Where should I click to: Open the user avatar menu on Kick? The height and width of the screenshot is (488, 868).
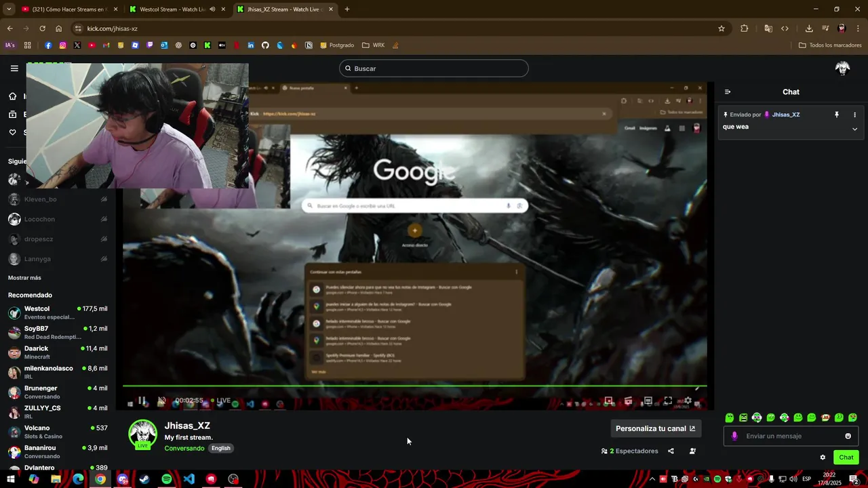coord(843,68)
